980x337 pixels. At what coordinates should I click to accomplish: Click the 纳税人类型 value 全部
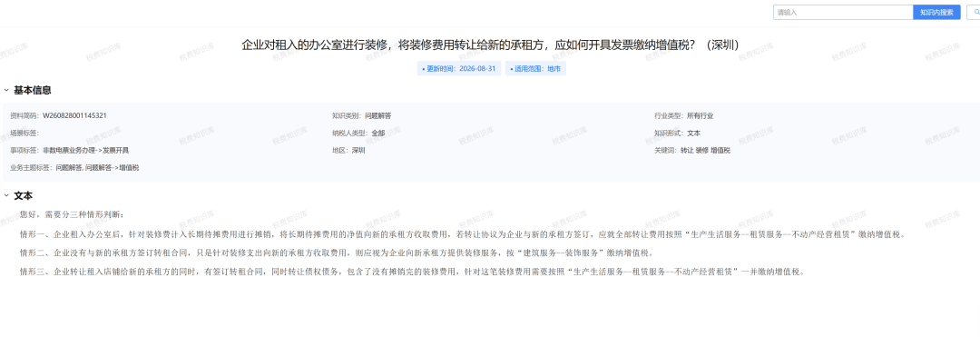[378, 134]
